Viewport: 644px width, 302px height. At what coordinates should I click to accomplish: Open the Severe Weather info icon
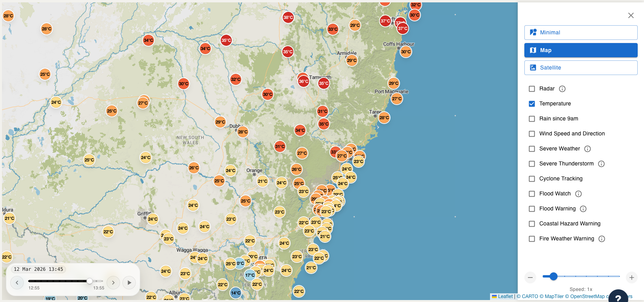coord(587,149)
